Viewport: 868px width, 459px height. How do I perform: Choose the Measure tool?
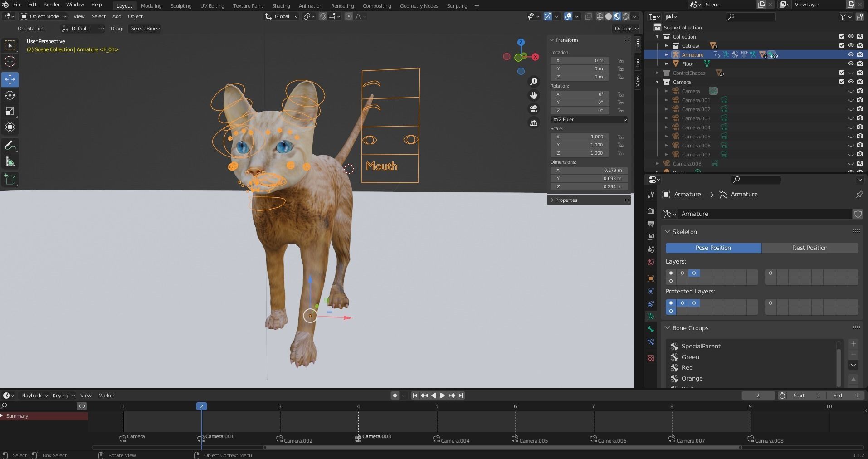point(10,162)
